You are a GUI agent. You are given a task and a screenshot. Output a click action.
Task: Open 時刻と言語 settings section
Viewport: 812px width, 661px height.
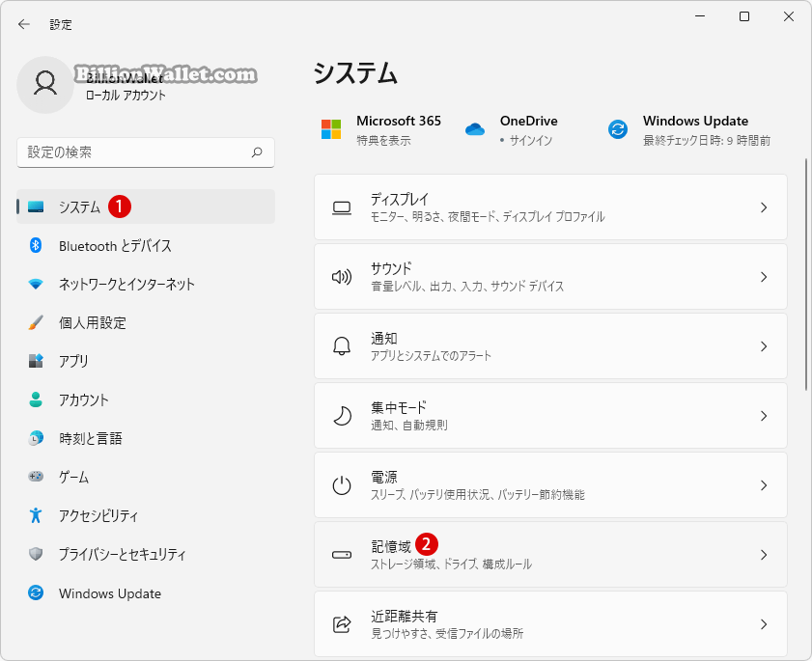pyautogui.click(x=146, y=438)
